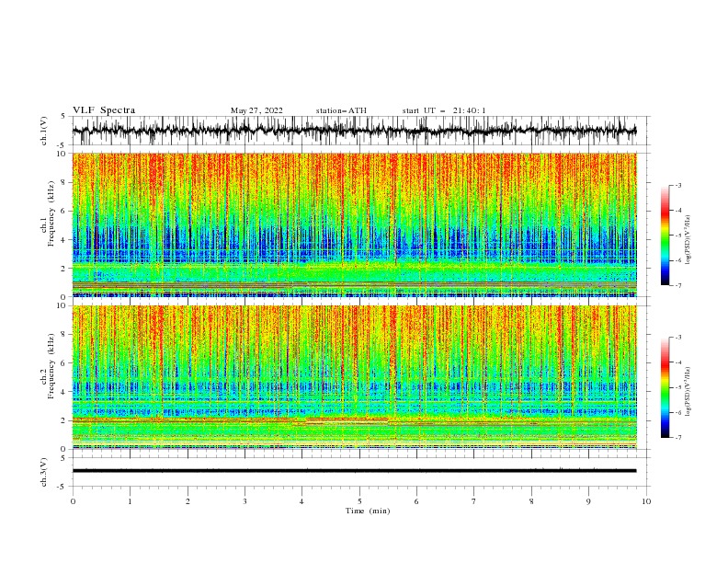The height and width of the screenshot is (563, 728).
Task: Click the 'VLF Spectra' title text
Action: pyautogui.click(x=104, y=110)
